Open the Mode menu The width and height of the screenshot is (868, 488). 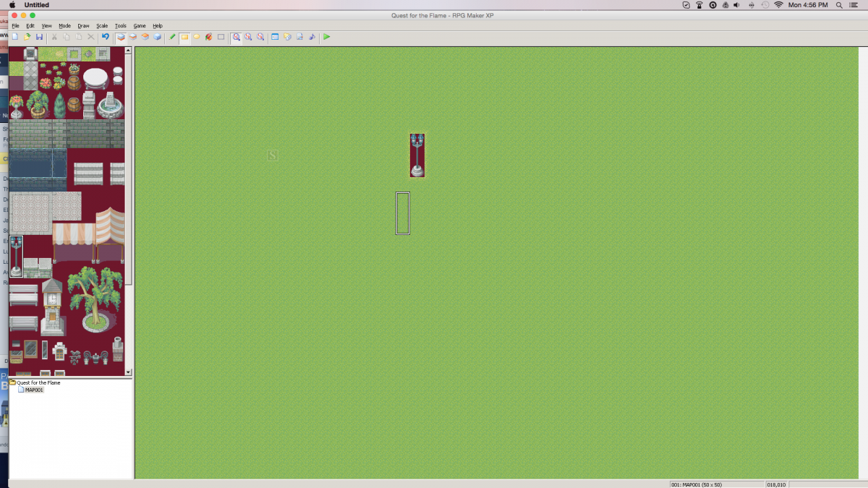click(65, 26)
